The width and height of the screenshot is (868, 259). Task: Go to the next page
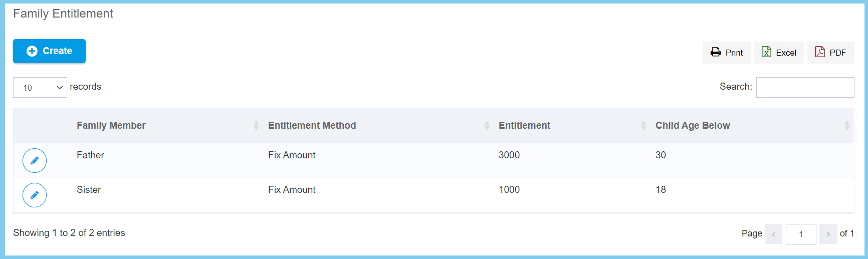click(x=828, y=234)
